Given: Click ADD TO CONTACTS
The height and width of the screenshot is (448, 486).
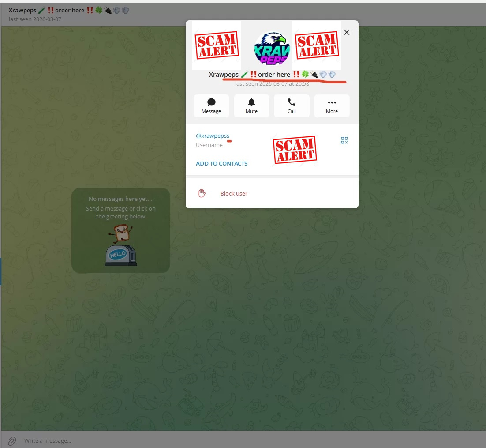Looking at the screenshot, I should click(221, 163).
